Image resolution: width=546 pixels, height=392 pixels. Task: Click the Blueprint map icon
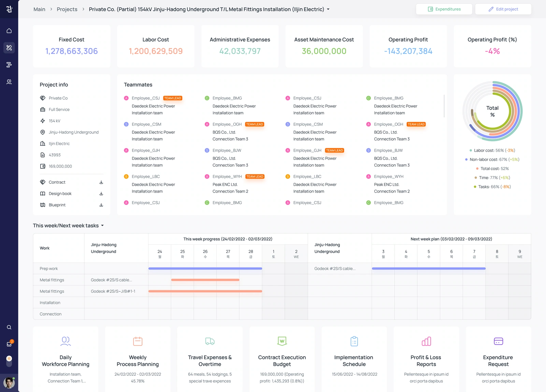point(43,205)
